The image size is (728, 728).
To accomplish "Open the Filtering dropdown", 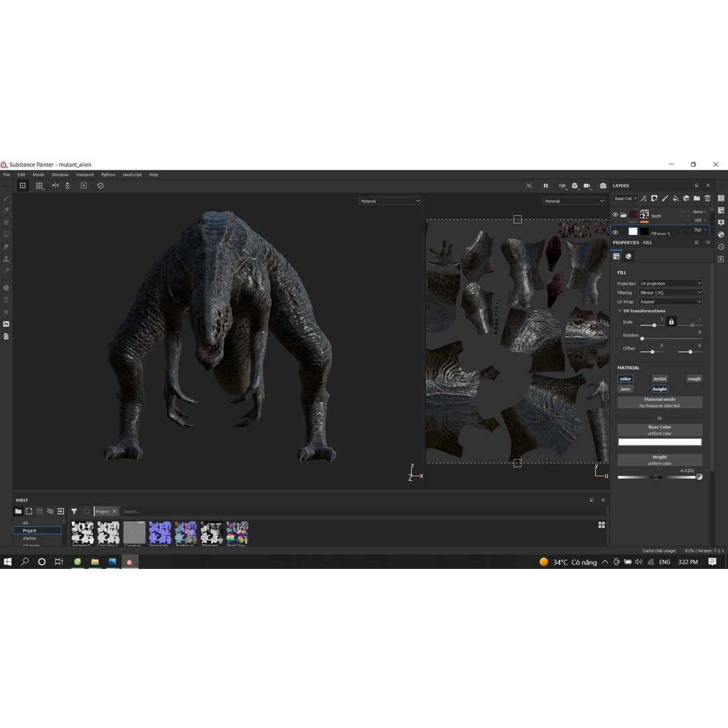I will click(671, 293).
